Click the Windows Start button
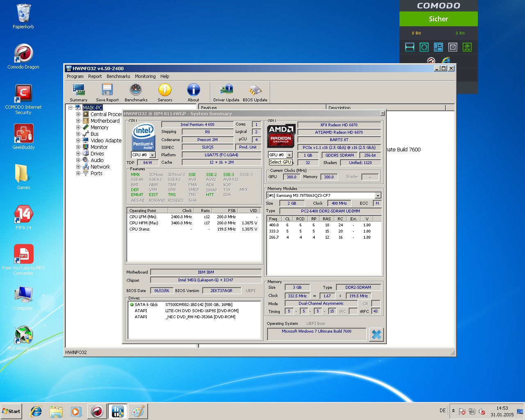Viewport: 525px width, 420px height. coord(11,411)
